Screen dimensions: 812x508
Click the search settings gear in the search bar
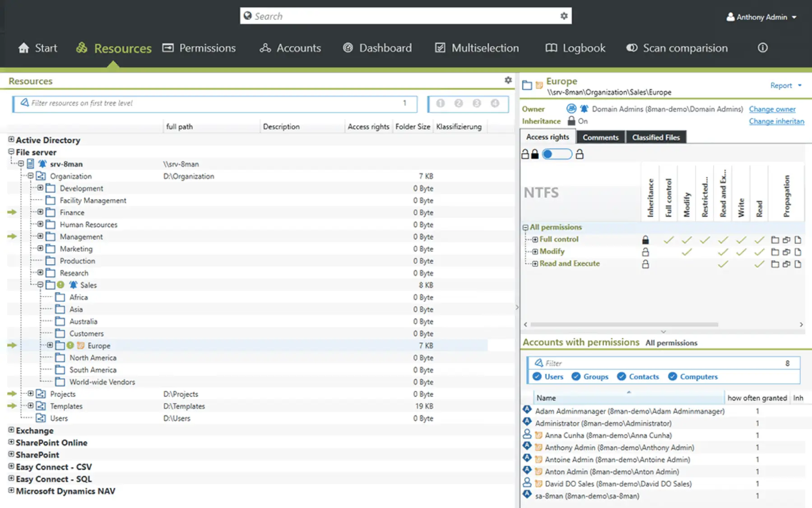click(564, 16)
